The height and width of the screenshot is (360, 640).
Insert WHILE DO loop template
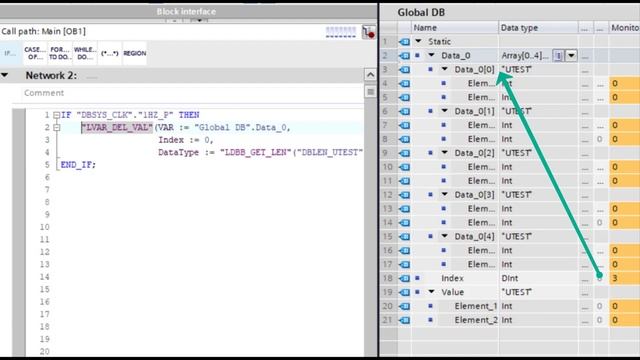point(84,53)
